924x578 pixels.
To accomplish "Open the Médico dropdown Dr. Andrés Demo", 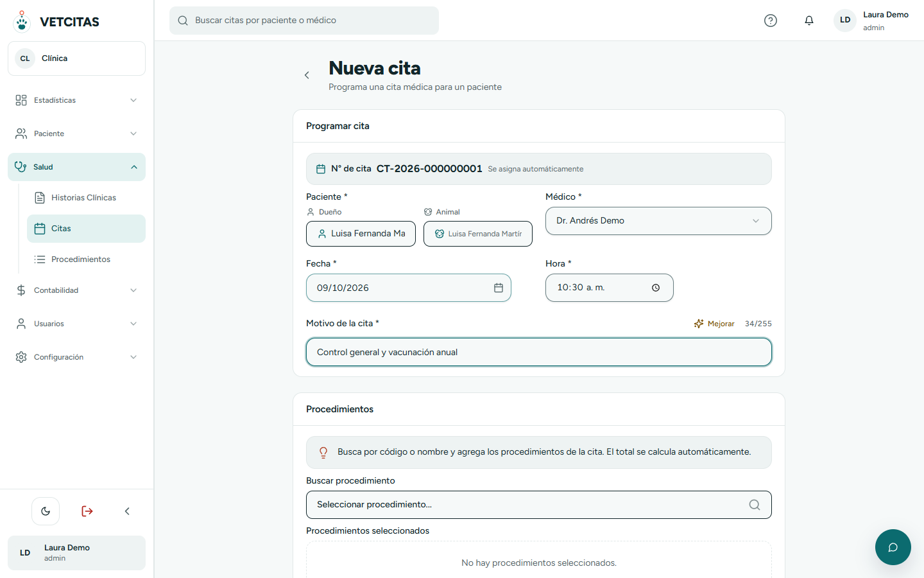I will (658, 221).
